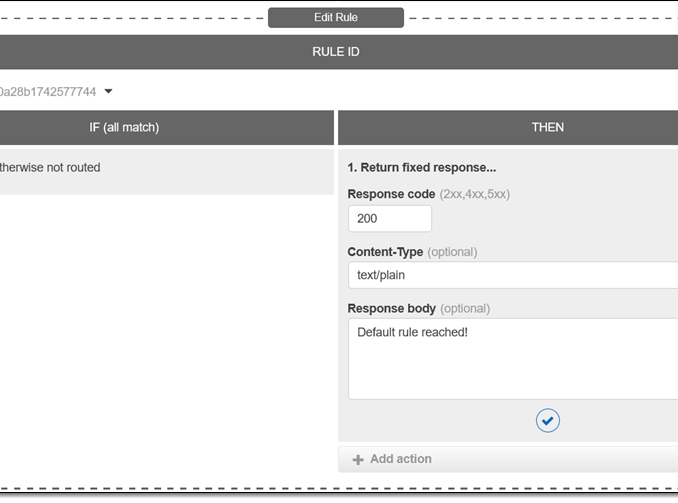This screenshot has height=503, width=678.
Task: Click the Response code label
Action: 391,194
